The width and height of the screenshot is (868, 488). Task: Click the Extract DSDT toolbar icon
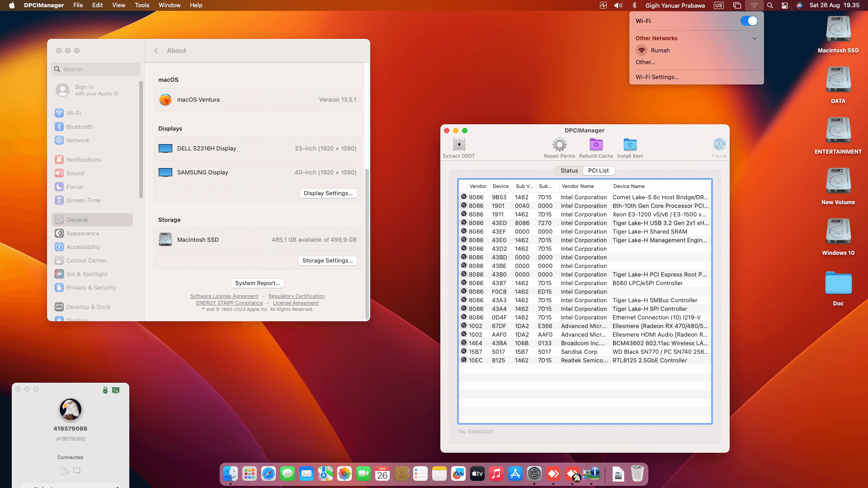point(459,145)
